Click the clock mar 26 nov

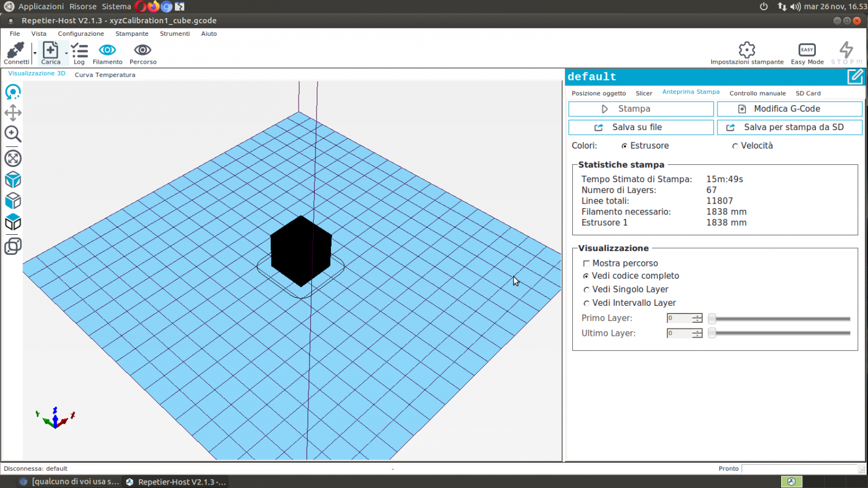[x=835, y=6]
